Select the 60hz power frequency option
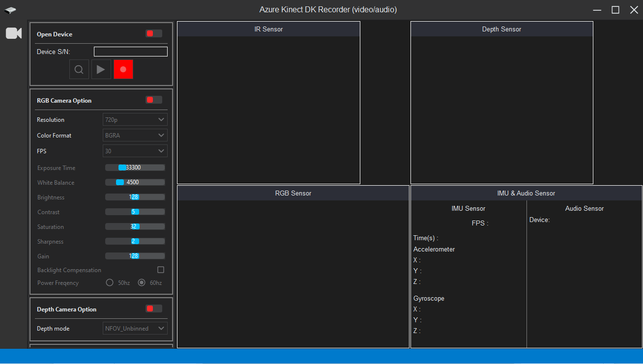The height and width of the screenshot is (364, 643). (142, 282)
